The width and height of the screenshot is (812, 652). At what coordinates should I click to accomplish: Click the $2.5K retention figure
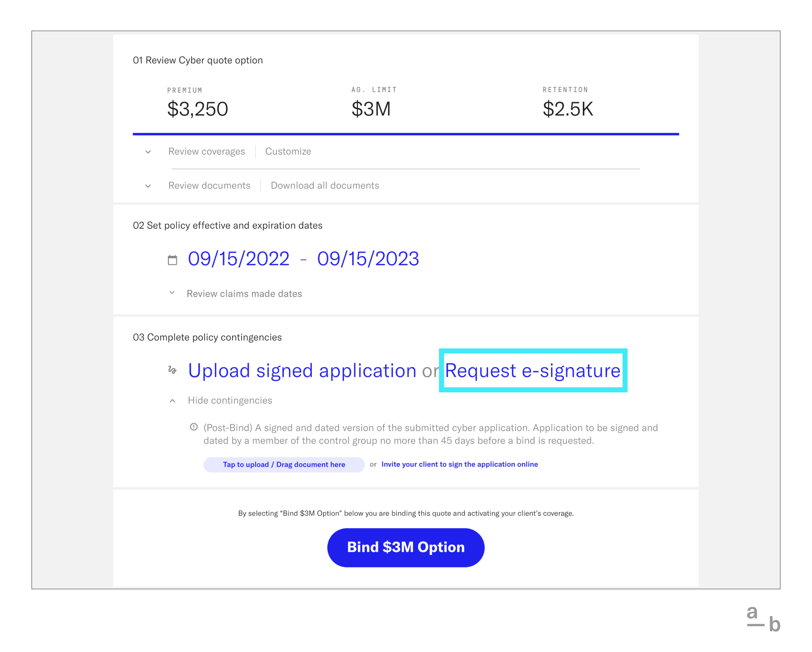coord(568,109)
